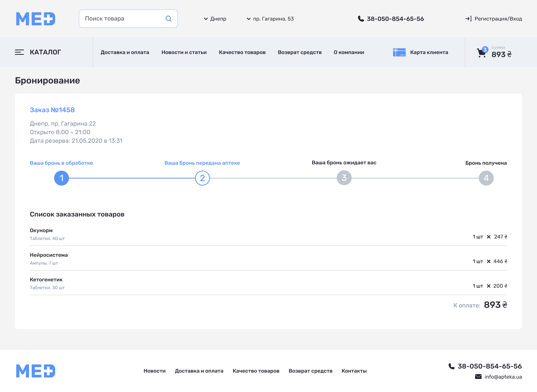Click price 200 ₴
The height and width of the screenshot is (392, 537).
(500, 286)
